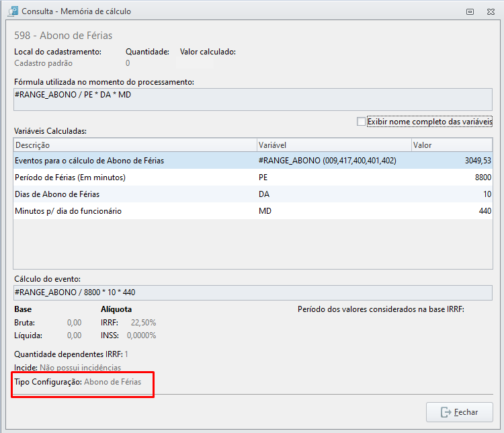The height and width of the screenshot is (433, 504).
Task: Select row Período de Férias (Em minutos)
Action: tap(253, 178)
